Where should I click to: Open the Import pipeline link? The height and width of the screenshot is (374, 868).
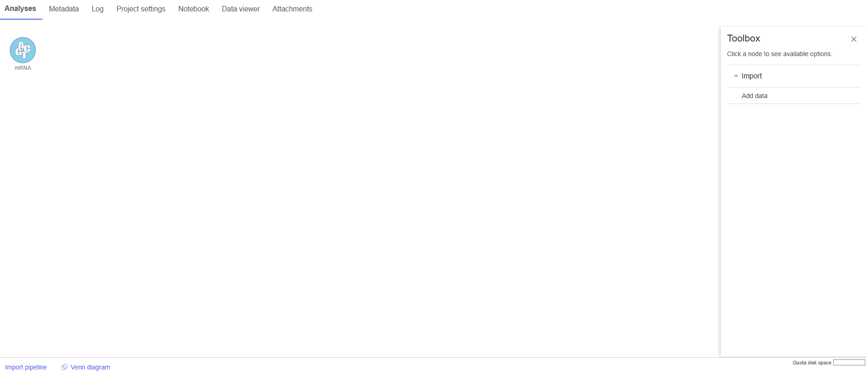tap(26, 367)
